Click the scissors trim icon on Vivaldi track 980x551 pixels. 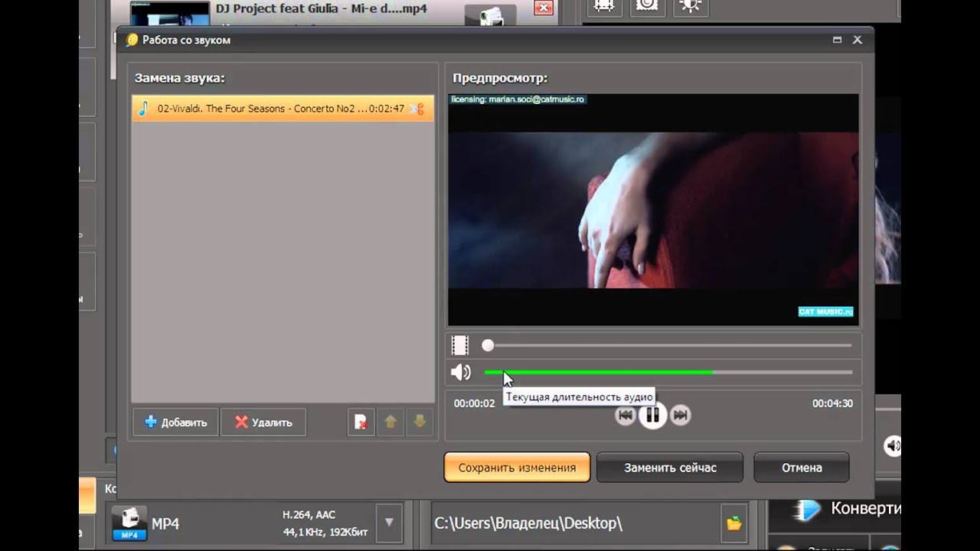(416, 109)
